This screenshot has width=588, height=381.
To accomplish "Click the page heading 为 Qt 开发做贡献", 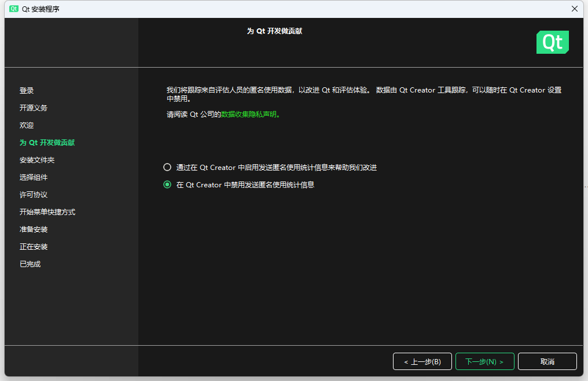I will point(274,31).
